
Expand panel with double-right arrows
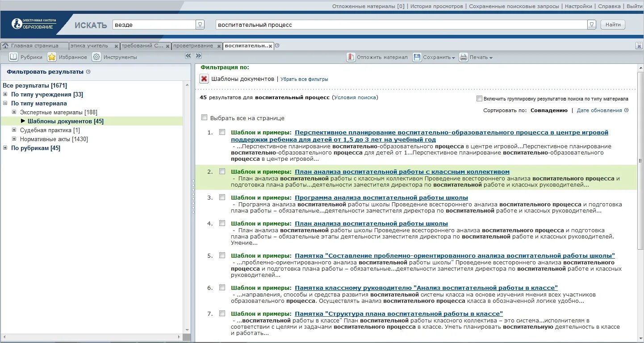[199, 56]
